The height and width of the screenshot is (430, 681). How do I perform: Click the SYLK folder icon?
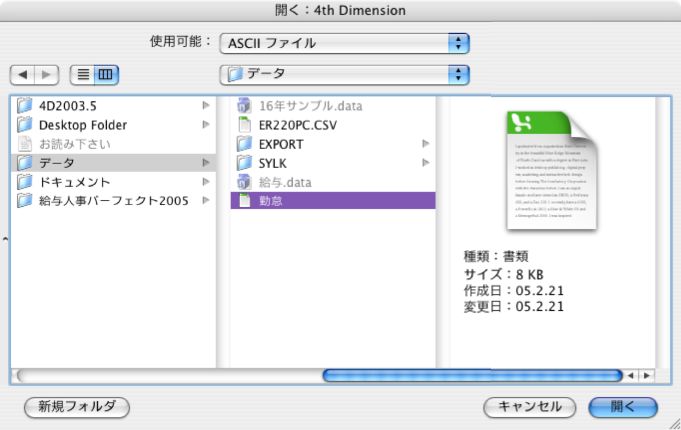coord(244,162)
